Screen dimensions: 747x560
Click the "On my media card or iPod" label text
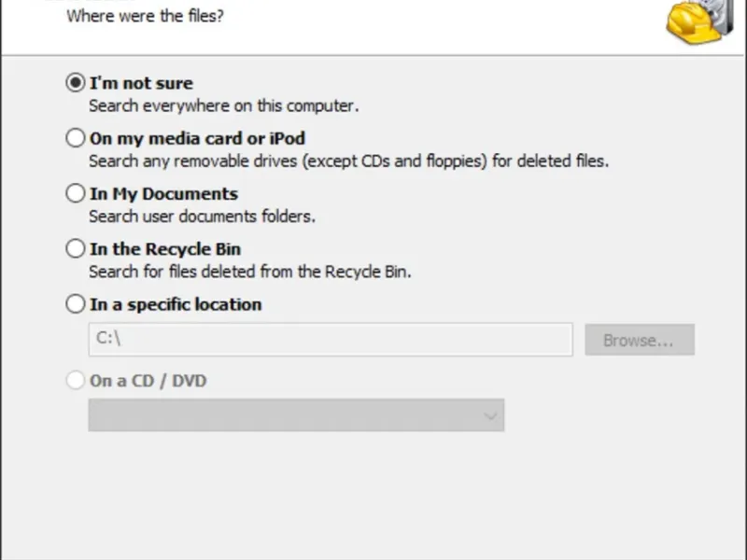coord(197,138)
